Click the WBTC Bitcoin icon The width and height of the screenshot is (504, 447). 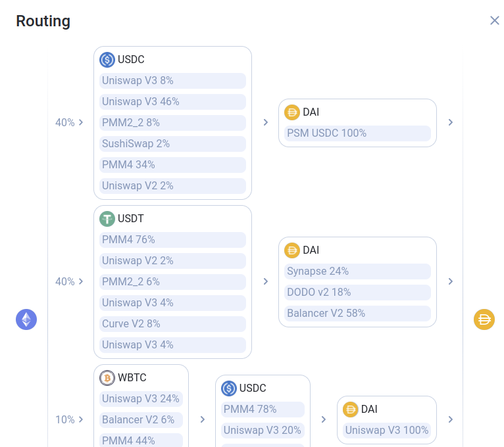[107, 378]
